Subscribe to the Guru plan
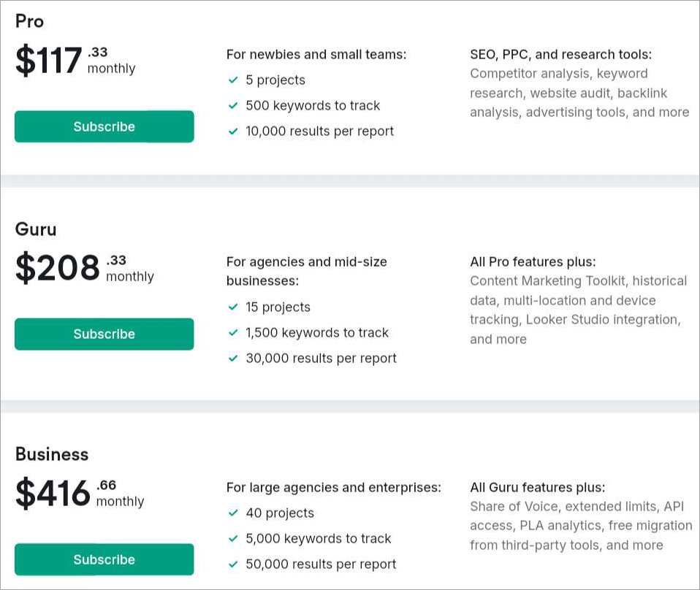Image resolution: width=700 pixels, height=590 pixels. pyautogui.click(x=104, y=334)
